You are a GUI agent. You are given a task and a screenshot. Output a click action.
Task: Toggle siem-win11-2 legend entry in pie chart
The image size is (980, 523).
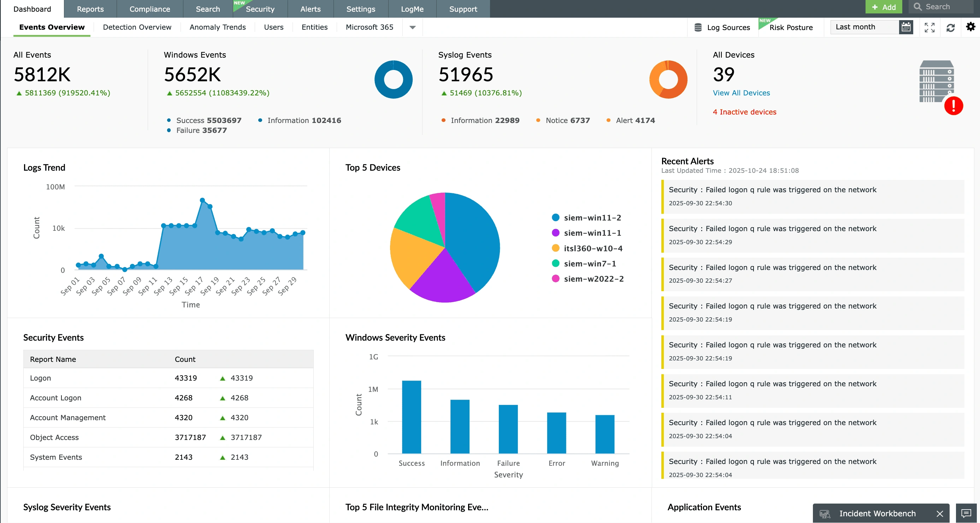click(592, 217)
